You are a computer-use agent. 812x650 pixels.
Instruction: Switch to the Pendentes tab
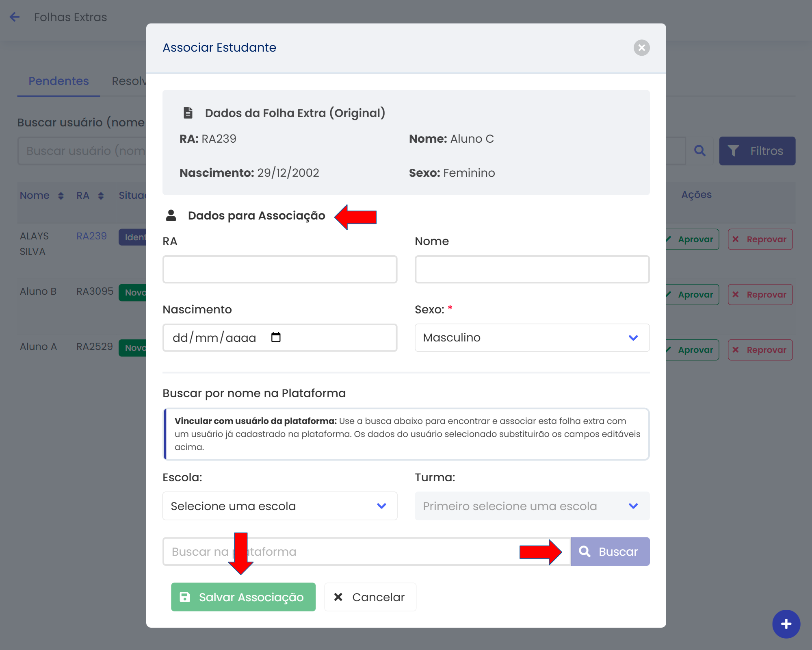[x=58, y=81]
